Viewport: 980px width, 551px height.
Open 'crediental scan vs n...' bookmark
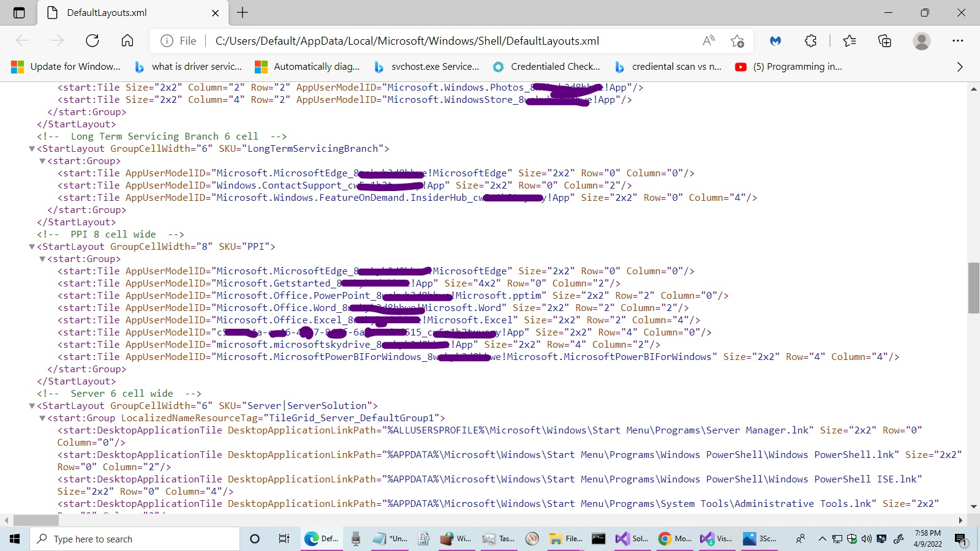point(668,67)
